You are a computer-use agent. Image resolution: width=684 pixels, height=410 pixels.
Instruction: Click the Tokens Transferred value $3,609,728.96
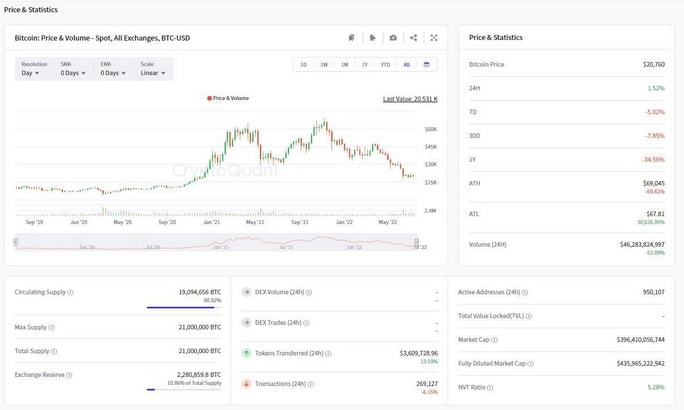click(418, 353)
